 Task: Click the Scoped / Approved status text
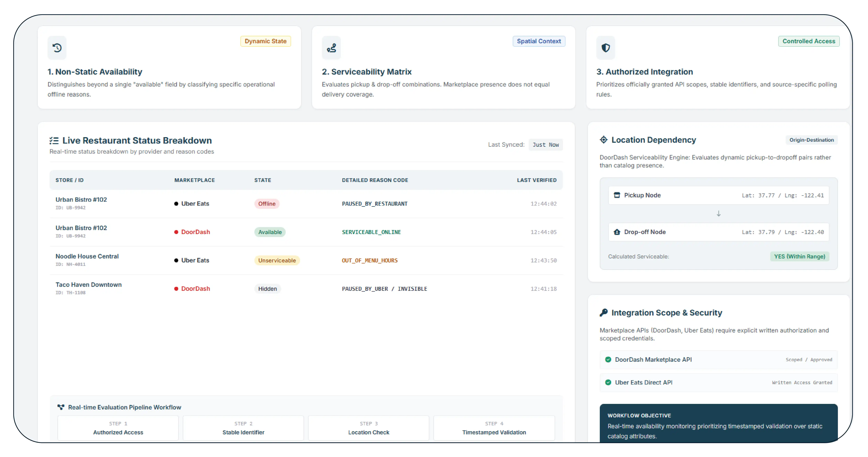pos(809,359)
